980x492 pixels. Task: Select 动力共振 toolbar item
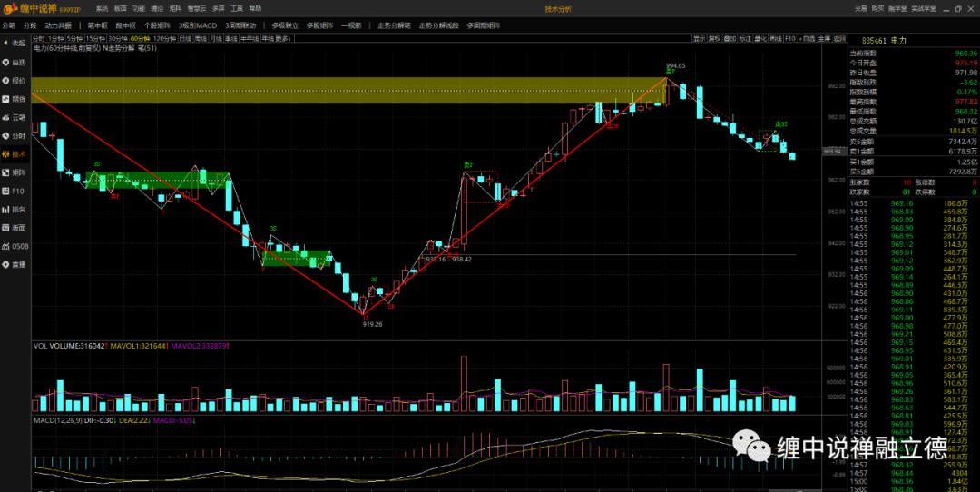point(58,25)
